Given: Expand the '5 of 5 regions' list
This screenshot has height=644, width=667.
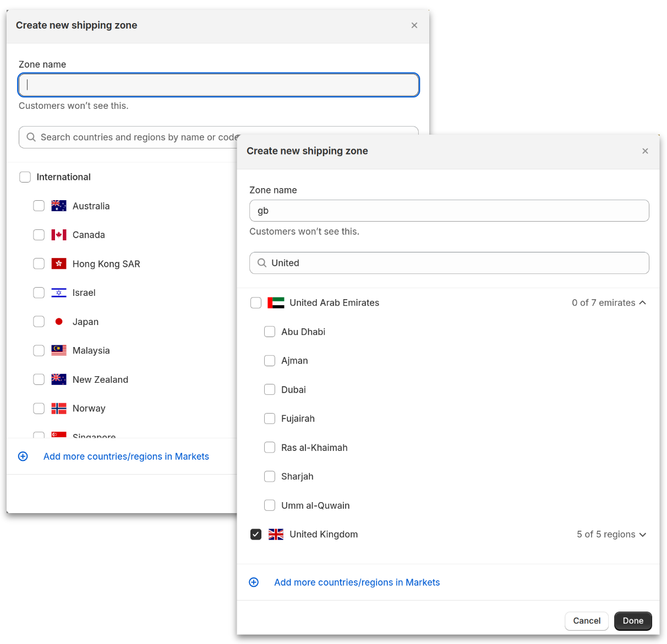Looking at the screenshot, I should pyautogui.click(x=642, y=535).
